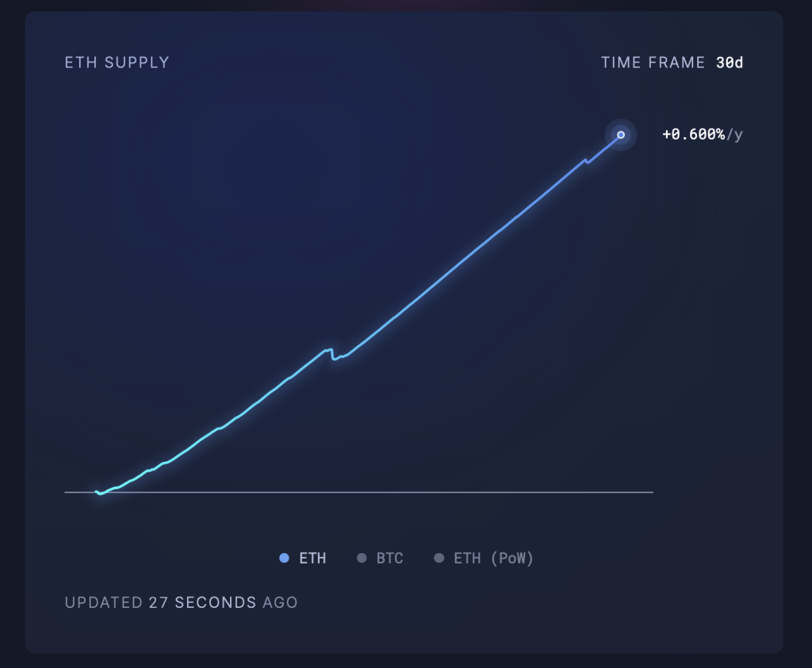Toggle the ETH (PoW) legend dot
Image resolution: width=812 pixels, height=668 pixels.
pos(439,559)
